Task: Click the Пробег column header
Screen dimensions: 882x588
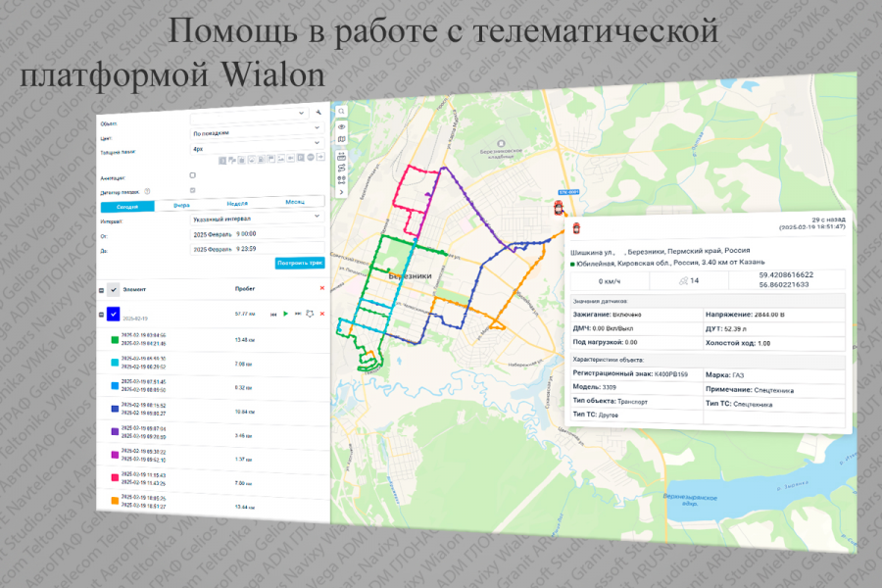Action: 245,289
